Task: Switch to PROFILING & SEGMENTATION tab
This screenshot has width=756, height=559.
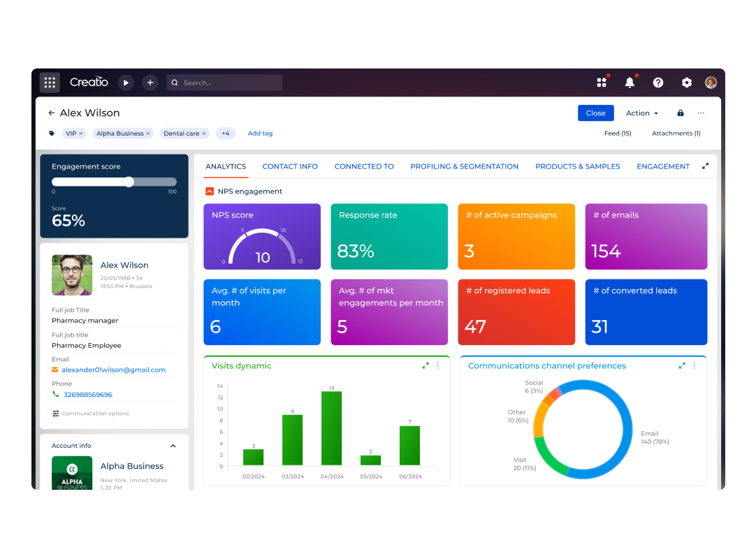Action: pos(464,166)
